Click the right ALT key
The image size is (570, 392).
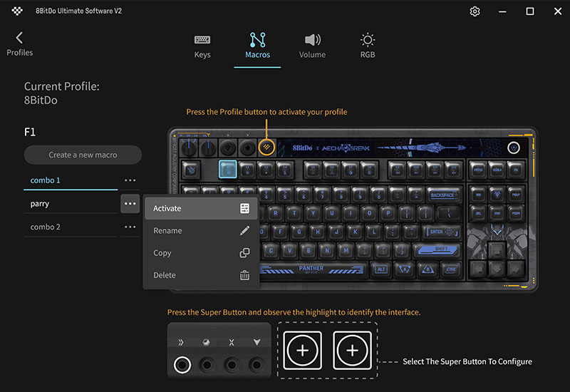pos(380,269)
